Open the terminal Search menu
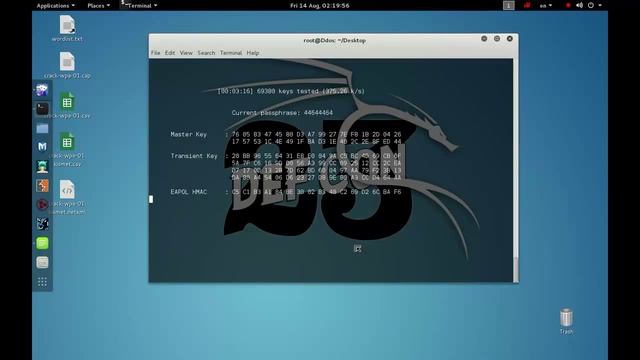Viewport: 640px width, 360px height. tap(206, 53)
